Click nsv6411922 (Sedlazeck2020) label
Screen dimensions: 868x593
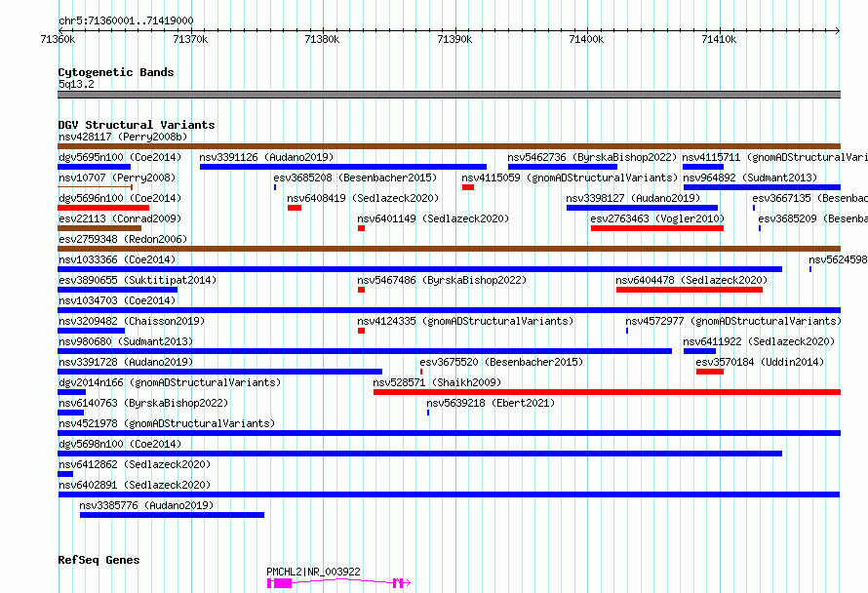pyautogui.click(x=759, y=341)
